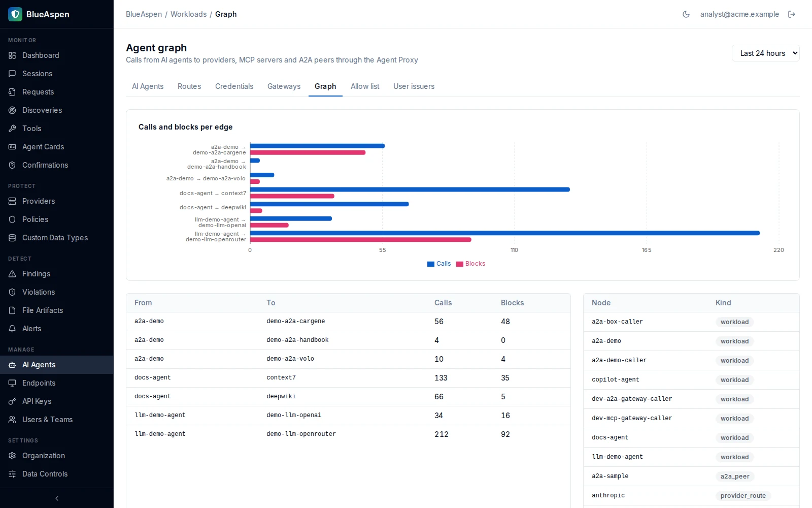The image size is (812, 508).
Task: Open Custom Data Types
Action: (x=57, y=238)
